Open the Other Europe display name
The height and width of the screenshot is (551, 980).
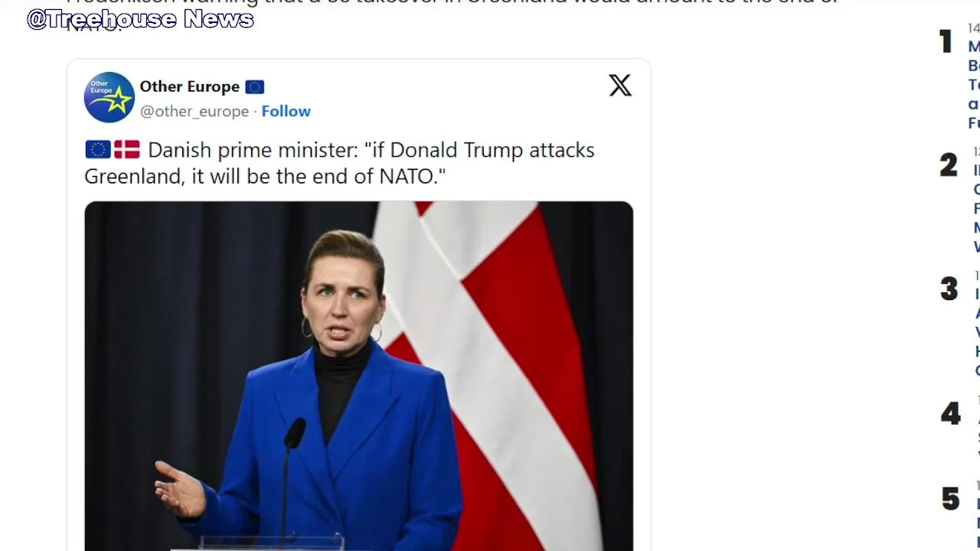[x=189, y=86]
